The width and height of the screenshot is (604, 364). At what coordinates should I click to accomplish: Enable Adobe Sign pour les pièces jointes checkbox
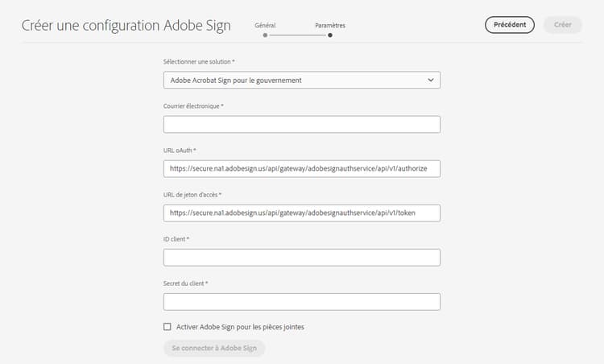[x=168, y=327]
